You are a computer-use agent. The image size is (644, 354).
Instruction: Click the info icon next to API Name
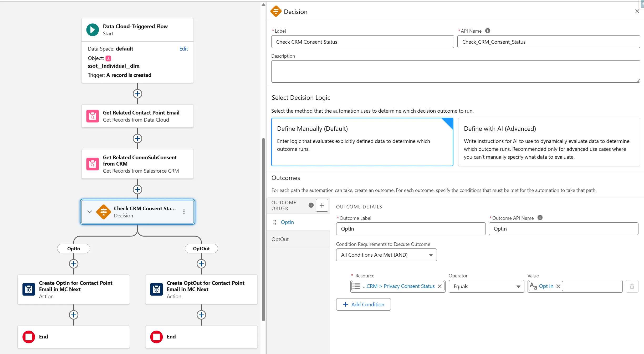point(488,31)
